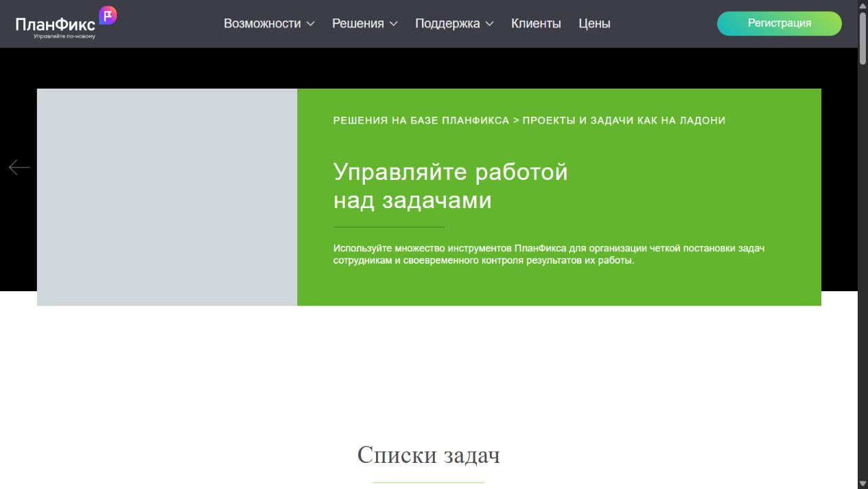Expand the Поддержка dropdown chevron

click(x=489, y=24)
